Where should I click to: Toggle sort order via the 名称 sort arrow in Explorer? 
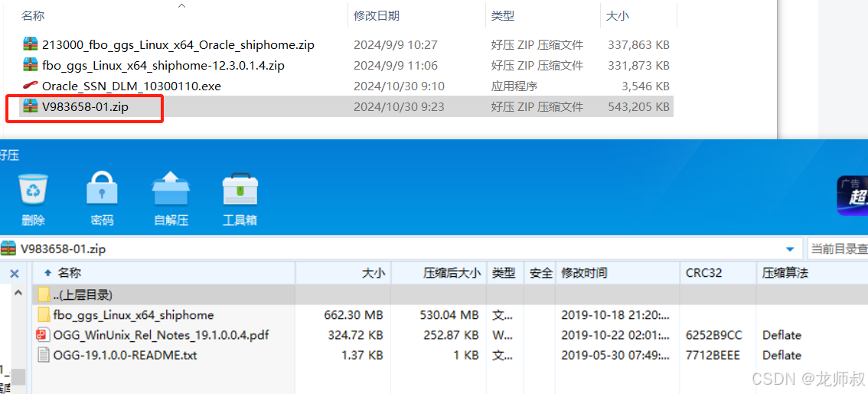[181, 5]
